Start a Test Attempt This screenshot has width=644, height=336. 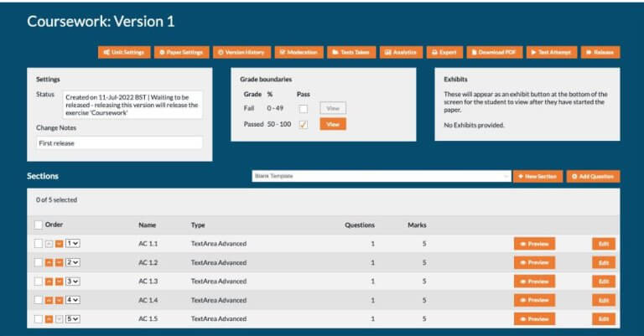tap(551, 52)
